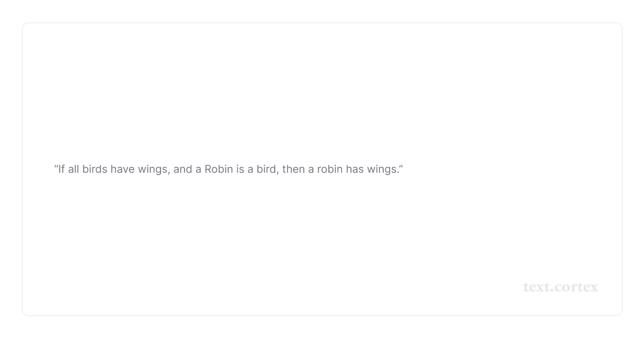
Task: Click the "a" right before "bird,"
Action: click(x=250, y=169)
